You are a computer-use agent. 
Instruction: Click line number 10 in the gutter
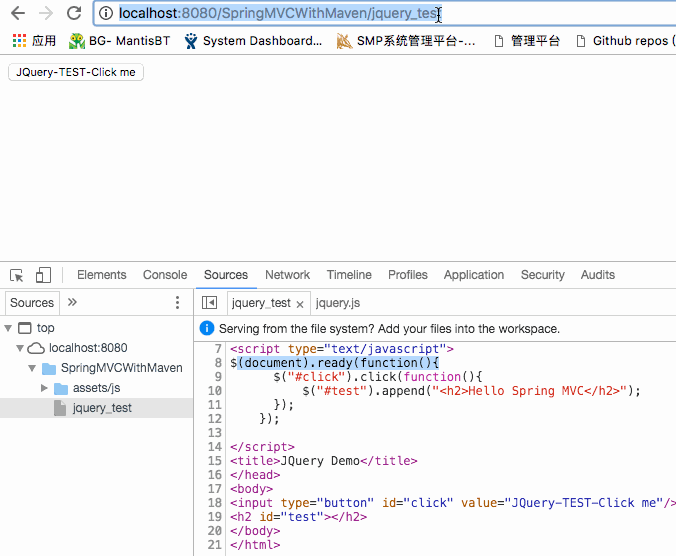click(215, 391)
